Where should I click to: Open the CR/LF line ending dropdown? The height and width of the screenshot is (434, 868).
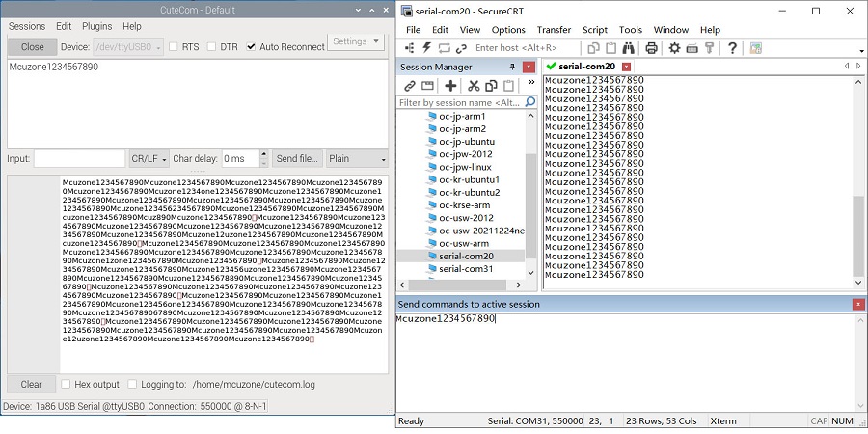(149, 159)
